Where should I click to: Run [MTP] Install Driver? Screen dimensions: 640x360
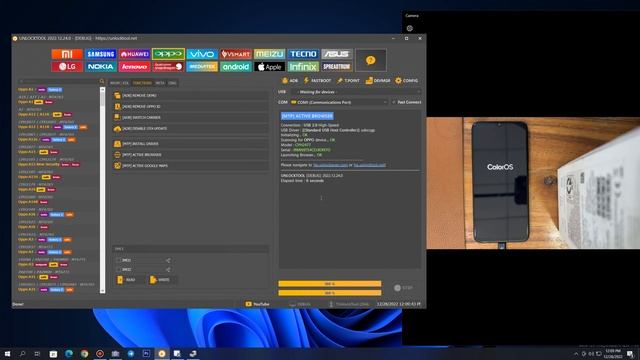[x=191, y=144]
